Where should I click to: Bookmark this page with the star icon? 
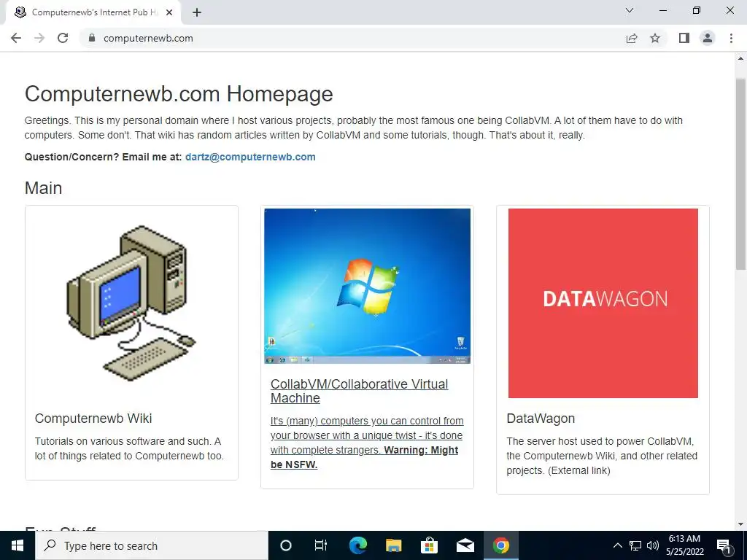tap(655, 38)
